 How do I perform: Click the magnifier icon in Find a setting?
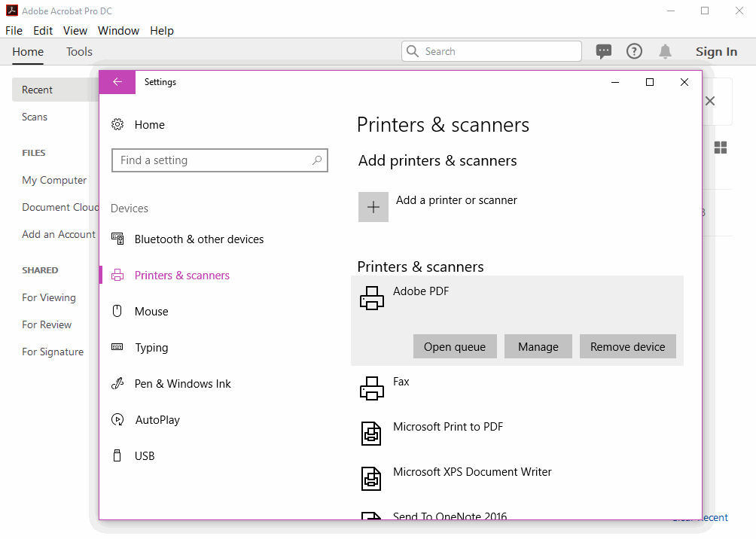click(x=317, y=160)
